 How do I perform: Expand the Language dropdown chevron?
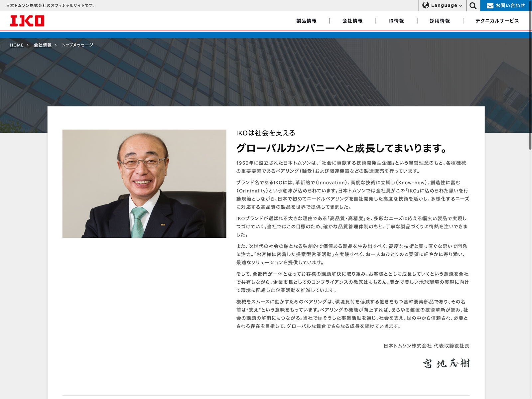click(x=461, y=6)
